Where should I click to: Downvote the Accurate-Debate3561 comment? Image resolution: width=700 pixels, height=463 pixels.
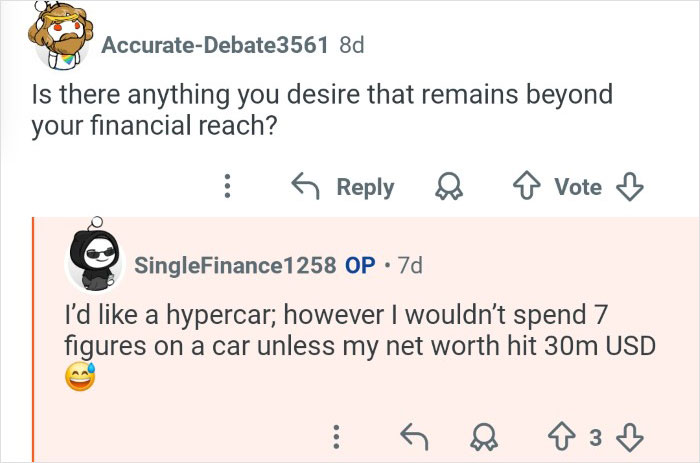pos(630,186)
